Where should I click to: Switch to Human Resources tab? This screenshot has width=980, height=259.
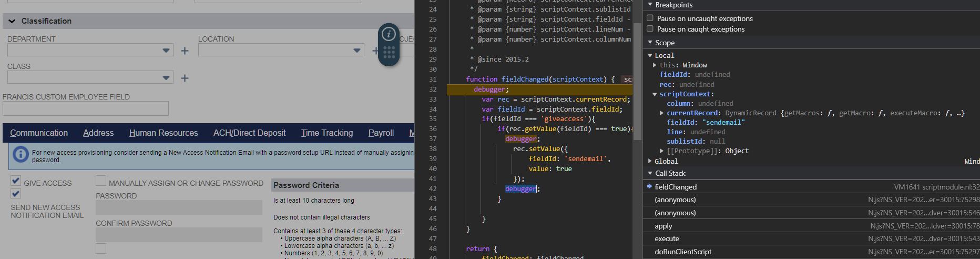[164, 133]
